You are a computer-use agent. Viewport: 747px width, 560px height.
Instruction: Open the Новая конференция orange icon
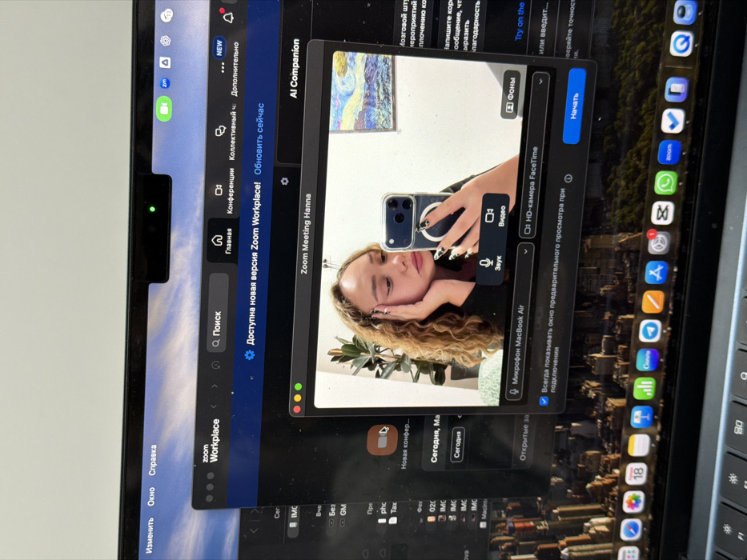coord(383,440)
